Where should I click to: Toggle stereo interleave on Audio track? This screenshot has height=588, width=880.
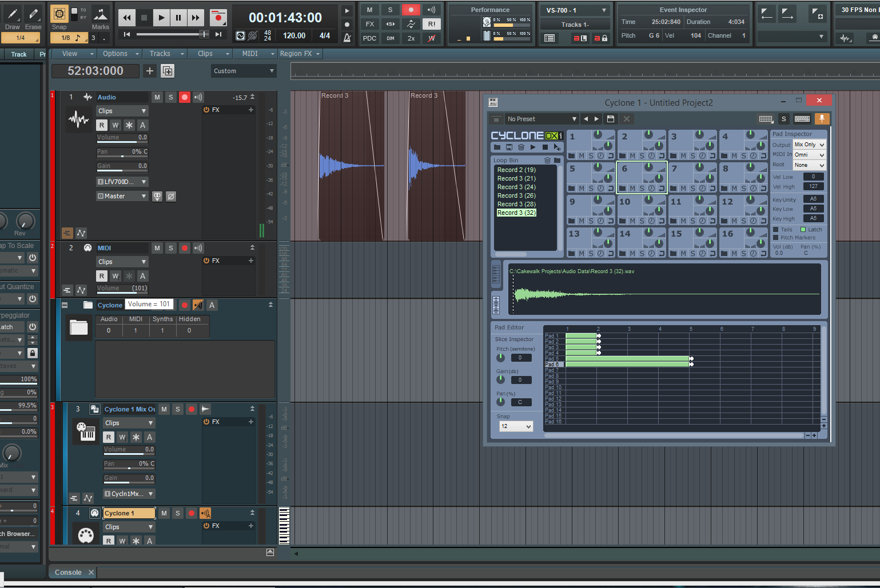[157, 196]
